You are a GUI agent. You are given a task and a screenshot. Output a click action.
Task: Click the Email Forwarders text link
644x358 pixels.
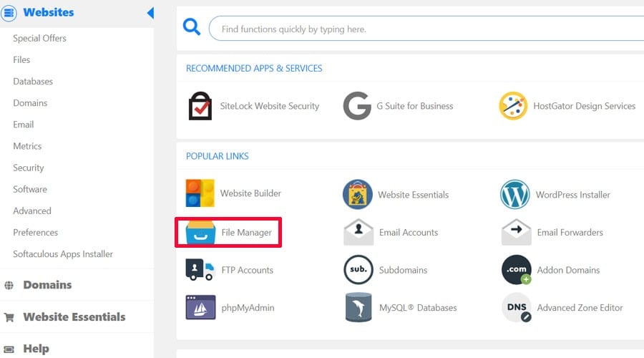(570, 232)
